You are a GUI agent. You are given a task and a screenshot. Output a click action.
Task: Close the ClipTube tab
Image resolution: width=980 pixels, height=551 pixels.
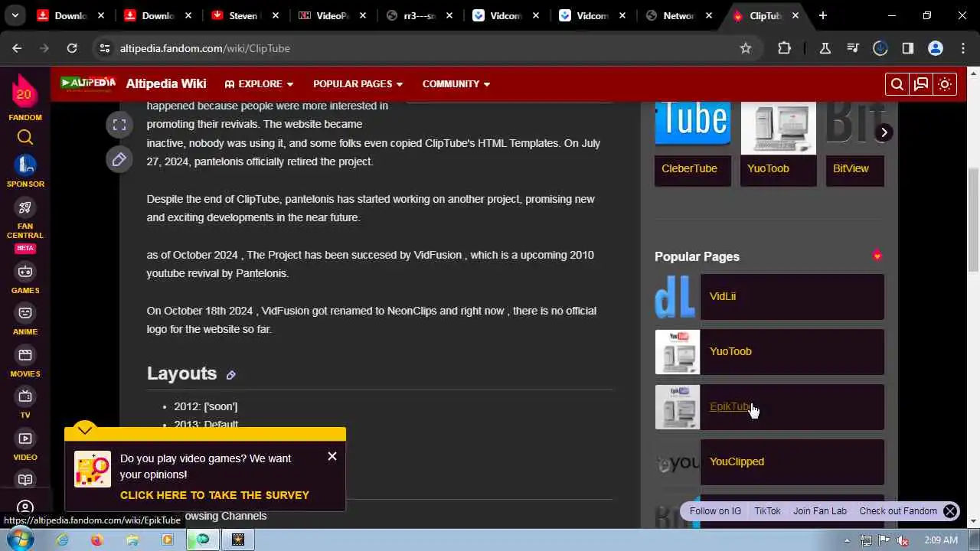pyautogui.click(x=795, y=15)
